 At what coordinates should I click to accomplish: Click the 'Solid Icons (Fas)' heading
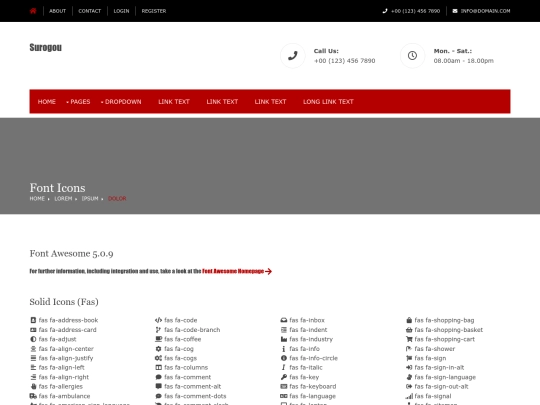(x=64, y=302)
